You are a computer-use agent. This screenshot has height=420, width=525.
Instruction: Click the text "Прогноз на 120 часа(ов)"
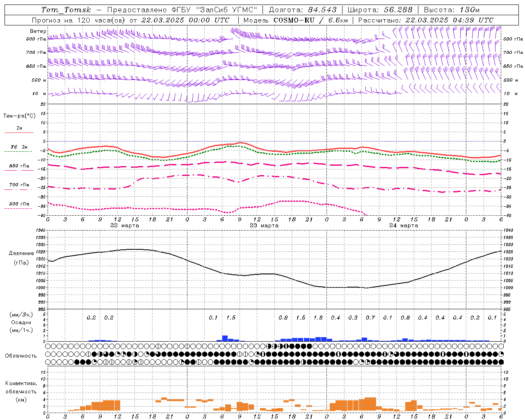pos(79,20)
